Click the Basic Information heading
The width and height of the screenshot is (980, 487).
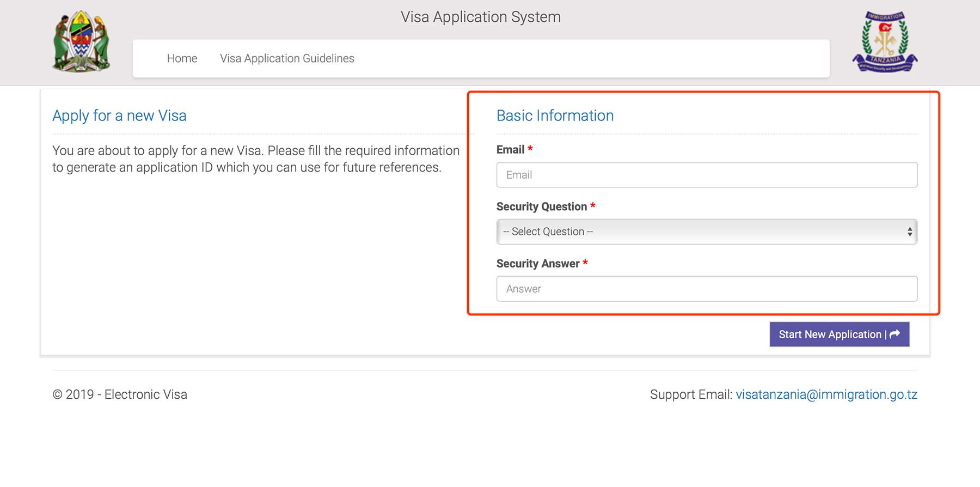click(x=555, y=115)
